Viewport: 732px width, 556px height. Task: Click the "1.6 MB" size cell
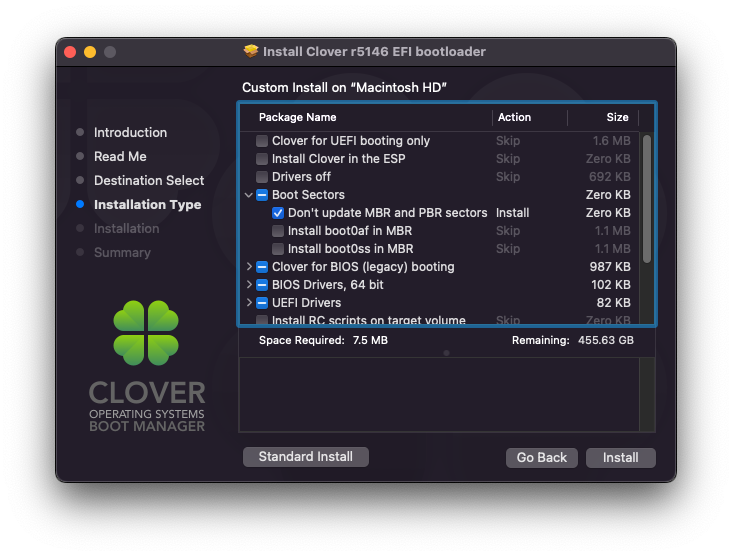tap(612, 141)
